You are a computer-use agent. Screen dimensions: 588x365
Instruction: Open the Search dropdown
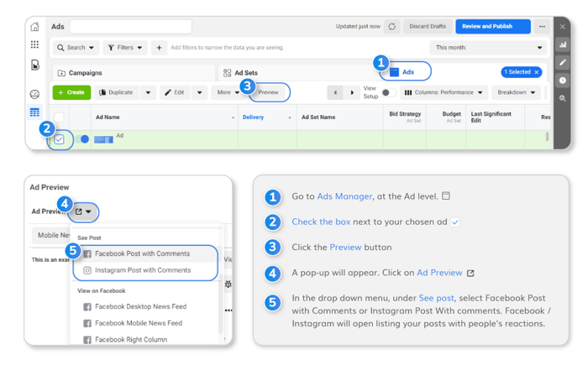pos(76,48)
